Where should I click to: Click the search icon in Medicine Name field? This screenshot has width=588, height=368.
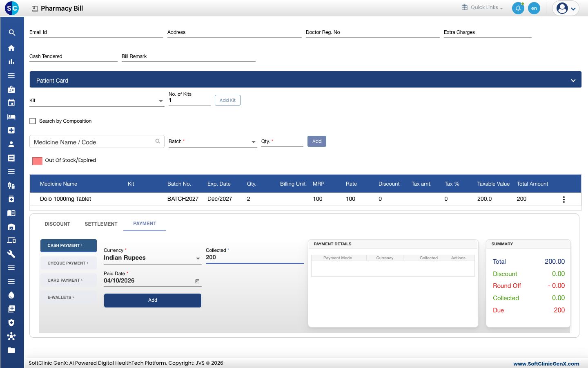[158, 141]
